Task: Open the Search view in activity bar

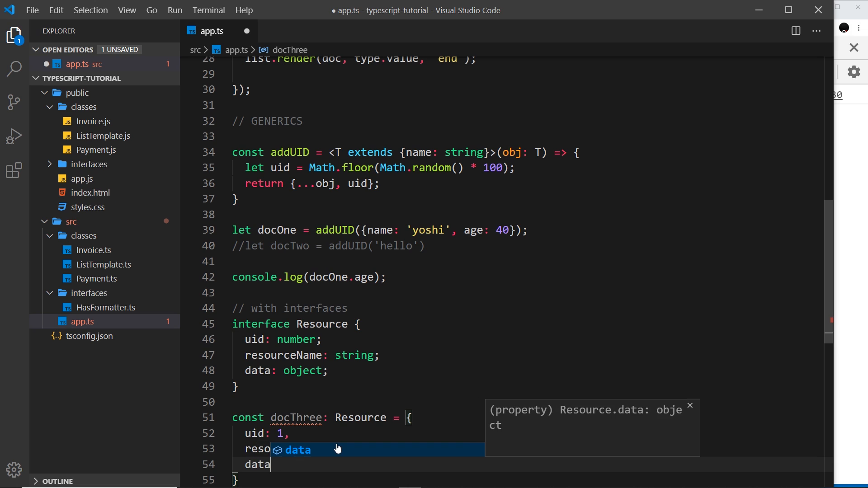Action: (x=14, y=69)
